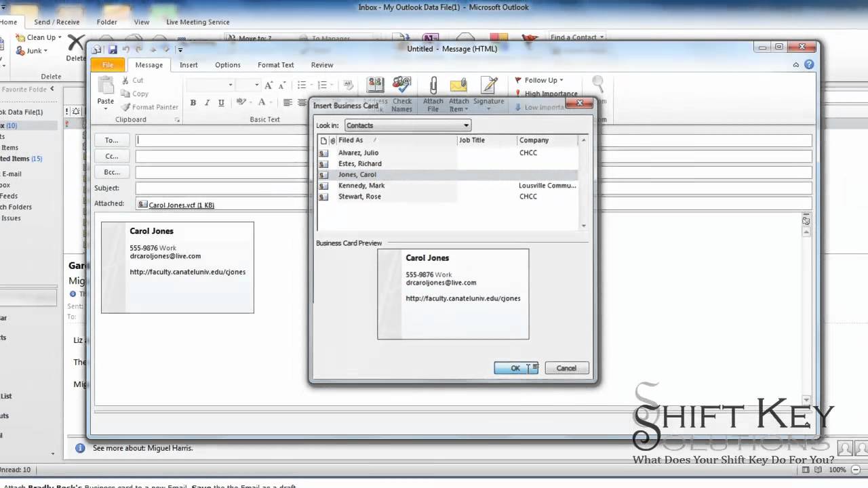This screenshot has height=488, width=868.
Task: Grow the font size with the A-up icon
Action: [x=269, y=85]
